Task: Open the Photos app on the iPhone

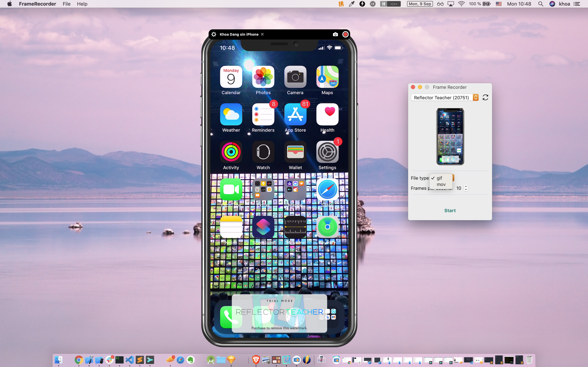Action: tap(263, 77)
